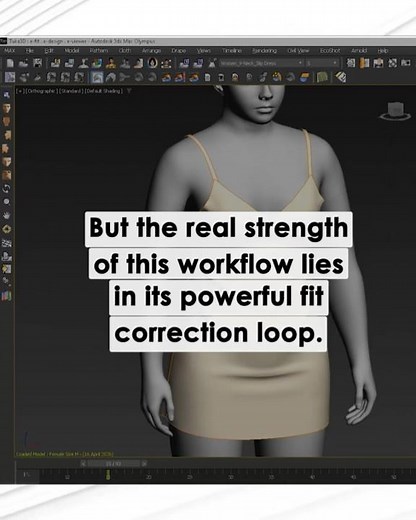Click the Autodesk 3ds Max title bar text

82,41
